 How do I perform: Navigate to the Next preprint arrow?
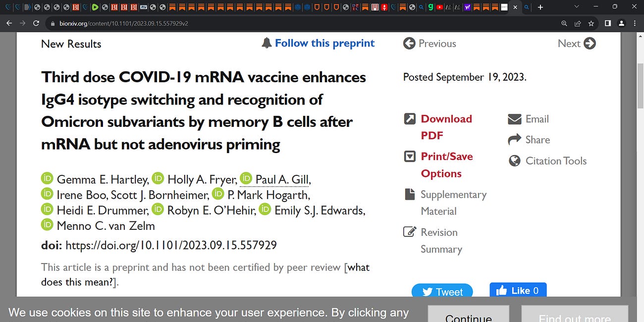coord(590,43)
